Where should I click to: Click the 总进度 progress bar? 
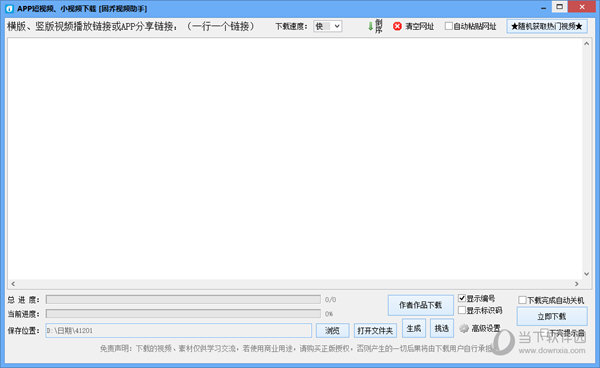pos(183,299)
